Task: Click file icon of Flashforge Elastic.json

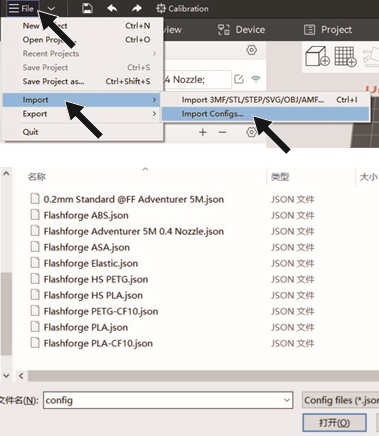Action: click(35, 263)
